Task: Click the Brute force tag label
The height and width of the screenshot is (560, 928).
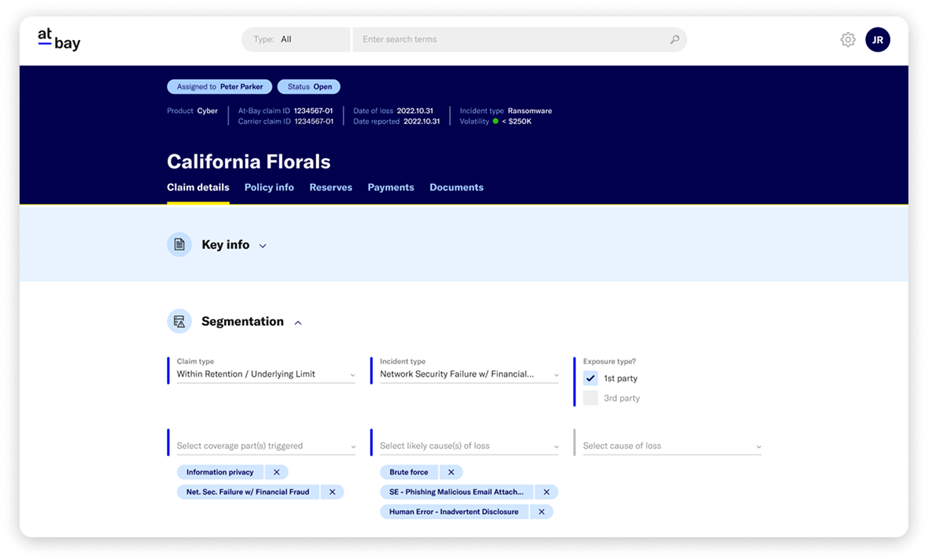Action: (409, 472)
